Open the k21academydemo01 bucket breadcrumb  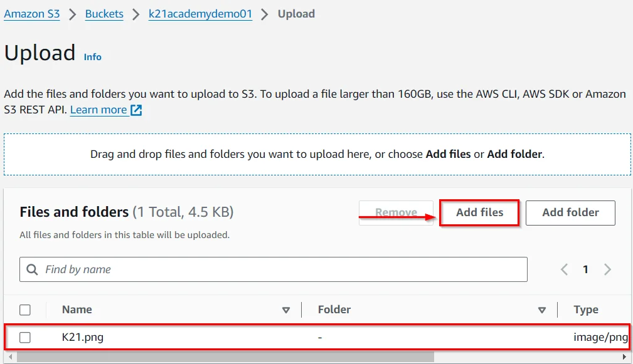click(200, 14)
